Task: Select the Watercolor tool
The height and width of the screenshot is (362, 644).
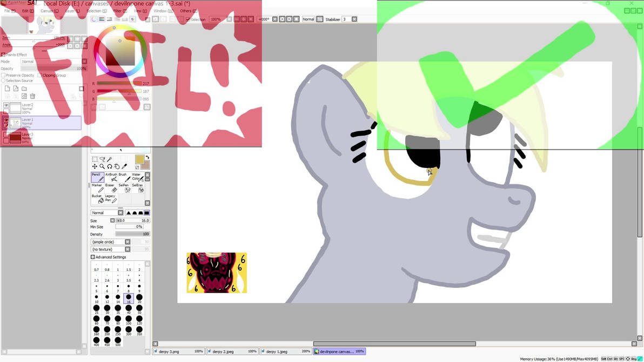Action: (x=138, y=178)
